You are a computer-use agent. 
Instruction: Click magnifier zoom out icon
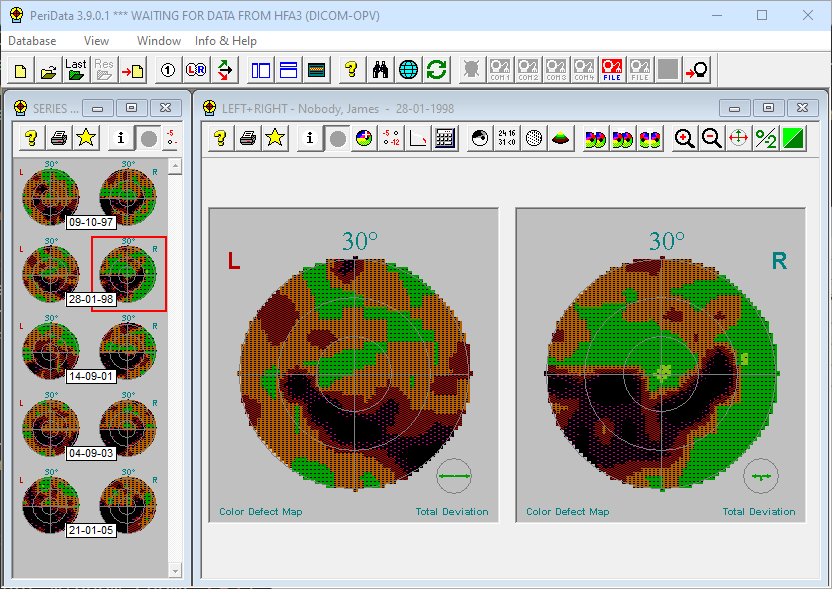711,139
